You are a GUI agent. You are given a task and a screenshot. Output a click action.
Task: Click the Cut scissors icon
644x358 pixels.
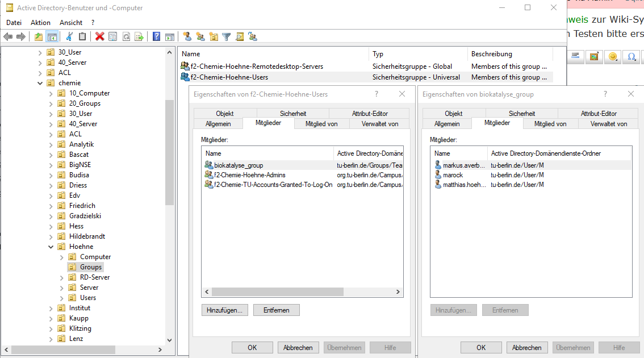point(69,36)
